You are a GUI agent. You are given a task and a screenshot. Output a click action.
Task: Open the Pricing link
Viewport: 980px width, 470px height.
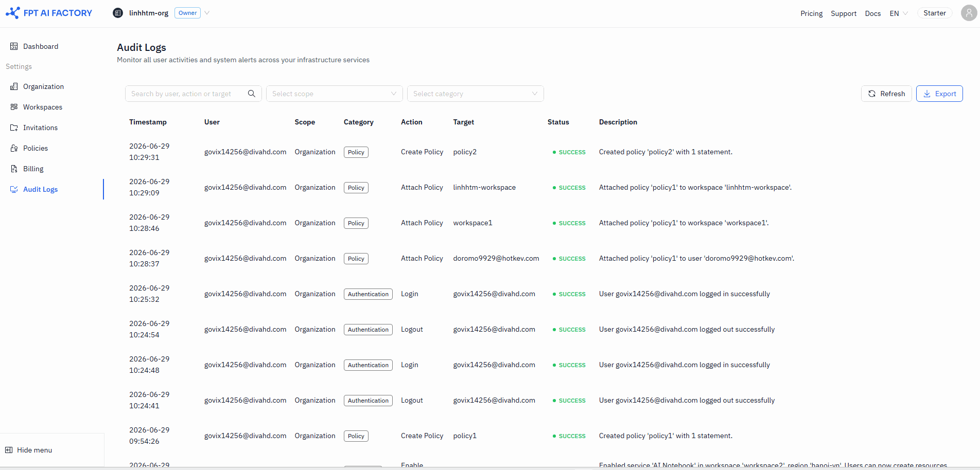(x=811, y=13)
